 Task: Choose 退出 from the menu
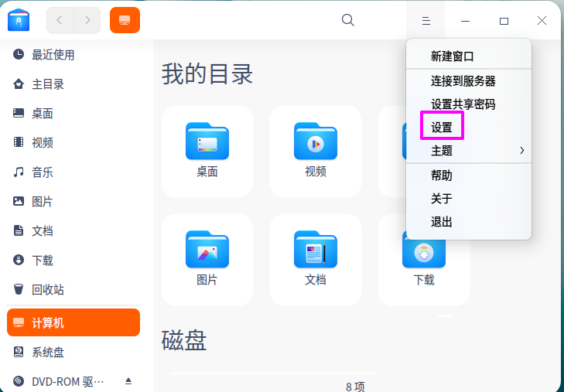tap(469, 222)
